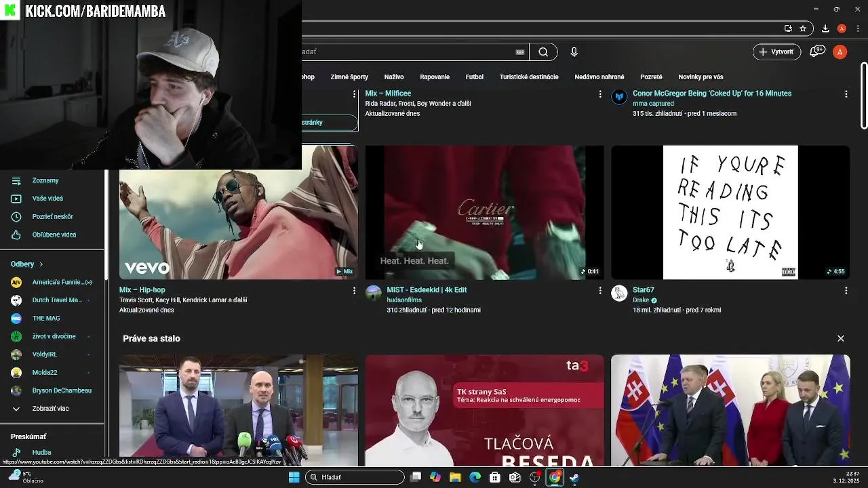Click the YouTube search magnifier button

(543, 52)
